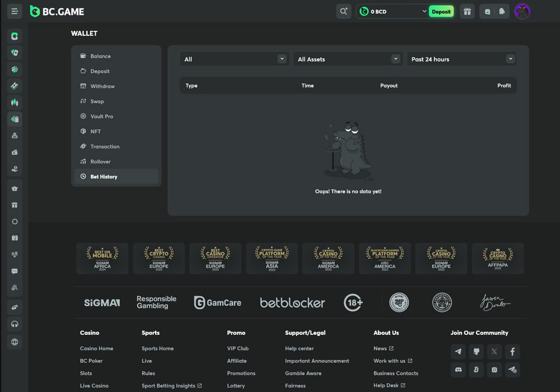Toggle the sidebar hamburger menu
This screenshot has width=560, height=392.
tap(15, 11)
